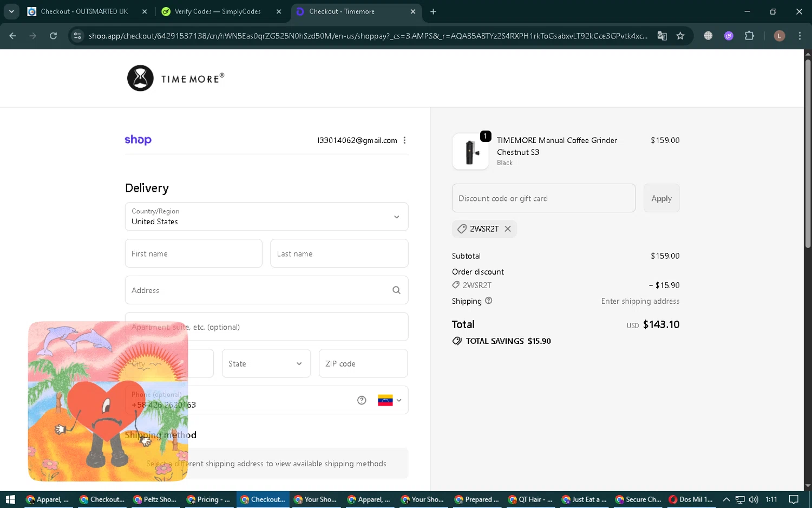Show hidden system tray icons

click(726, 499)
